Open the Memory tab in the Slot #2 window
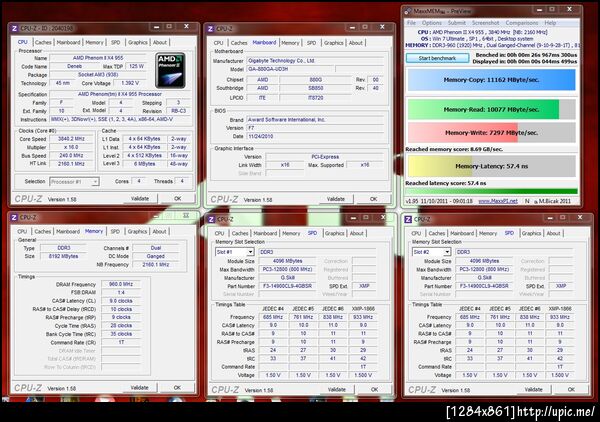 coord(488,233)
